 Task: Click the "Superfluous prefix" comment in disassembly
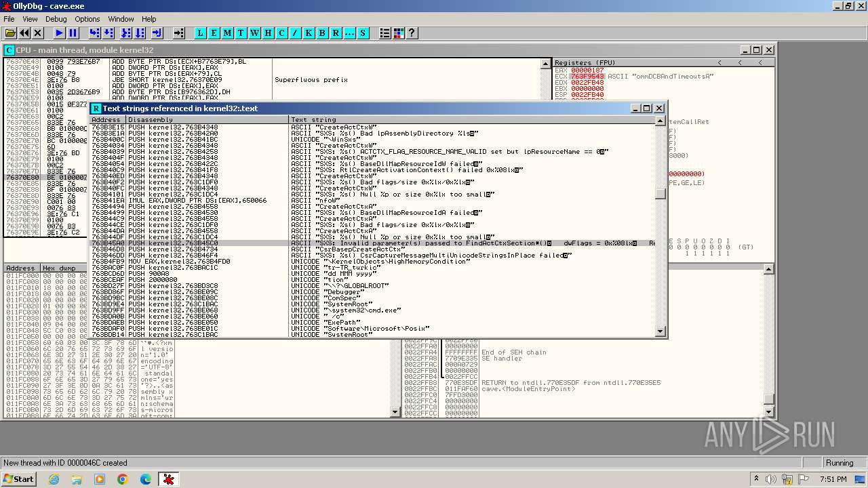pos(311,80)
